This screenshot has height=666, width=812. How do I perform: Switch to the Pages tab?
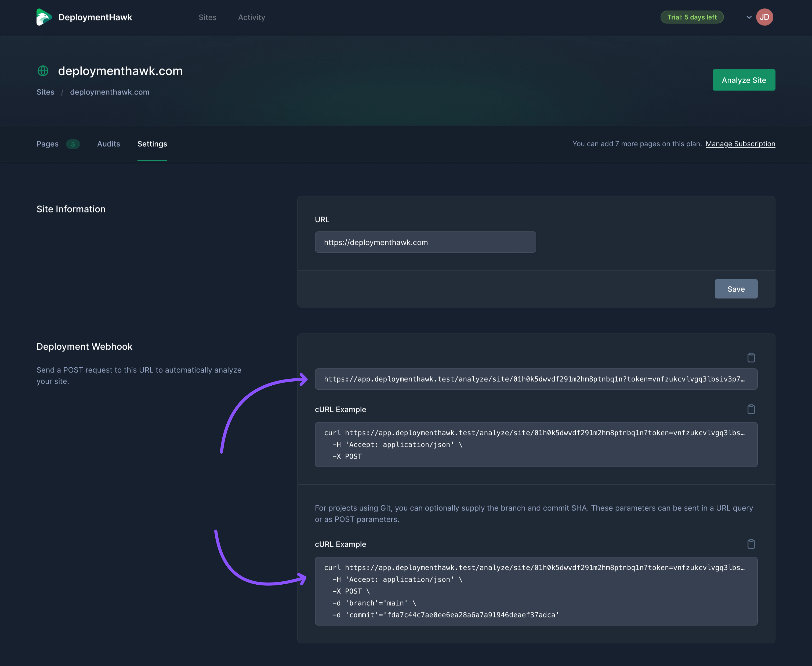coord(48,143)
